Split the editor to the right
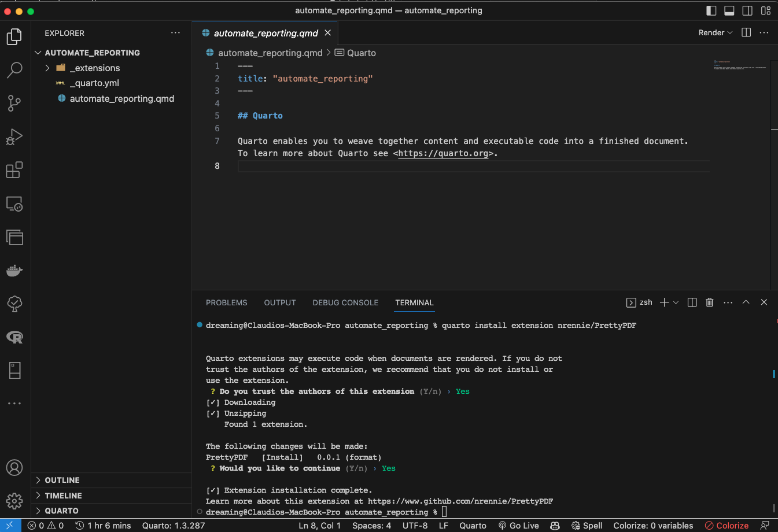The height and width of the screenshot is (532, 778). click(746, 33)
